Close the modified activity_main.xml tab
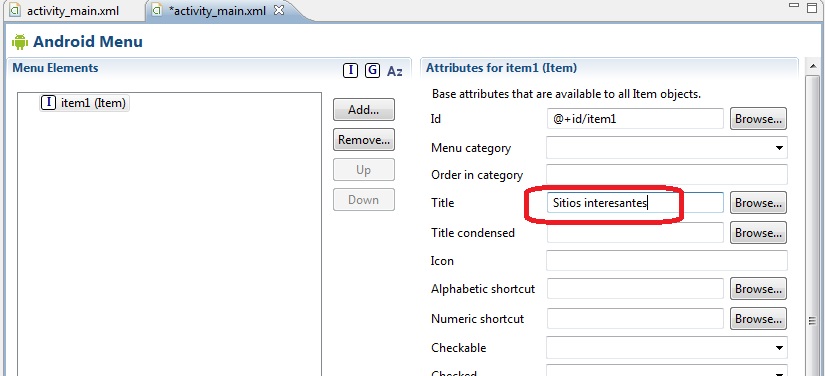The image size is (825, 376). pos(279,9)
